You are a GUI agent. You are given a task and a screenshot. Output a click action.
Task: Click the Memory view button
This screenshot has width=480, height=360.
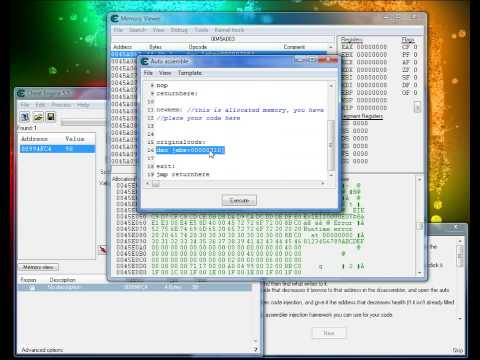(38, 267)
